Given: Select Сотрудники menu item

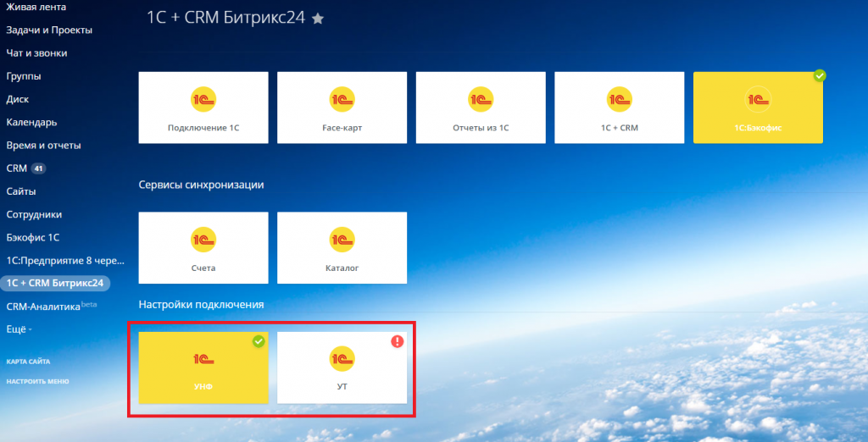Looking at the screenshot, I should (x=34, y=214).
